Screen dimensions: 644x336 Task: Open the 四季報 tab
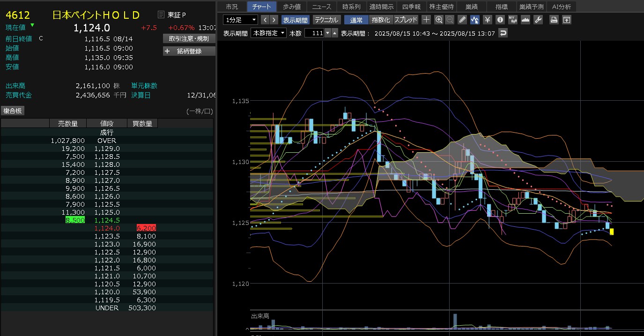click(x=411, y=7)
